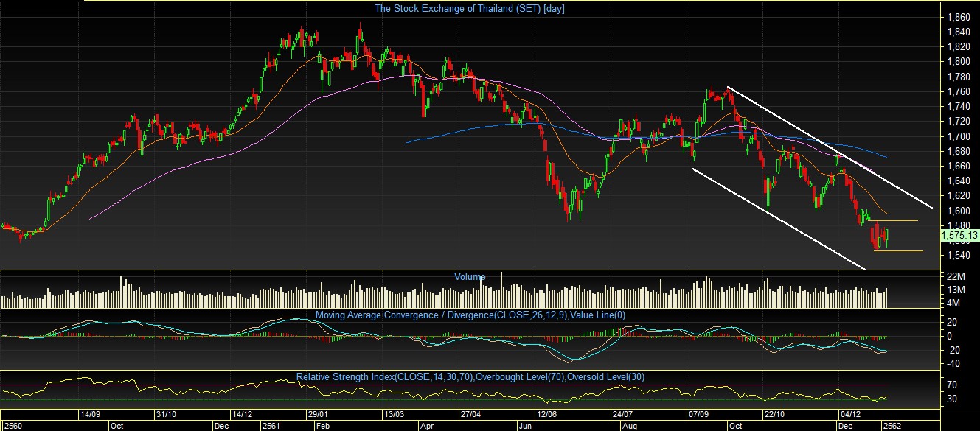The height and width of the screenshot is (431, 980).
Task: Select the 1,860 price axis label
Action: pos(958,16)
